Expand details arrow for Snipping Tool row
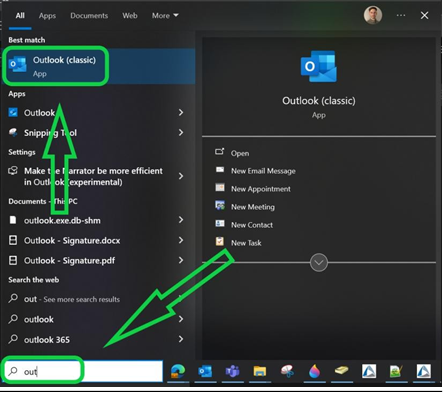The width and height of the screenshot is (447, 395). tap(181, 133)
